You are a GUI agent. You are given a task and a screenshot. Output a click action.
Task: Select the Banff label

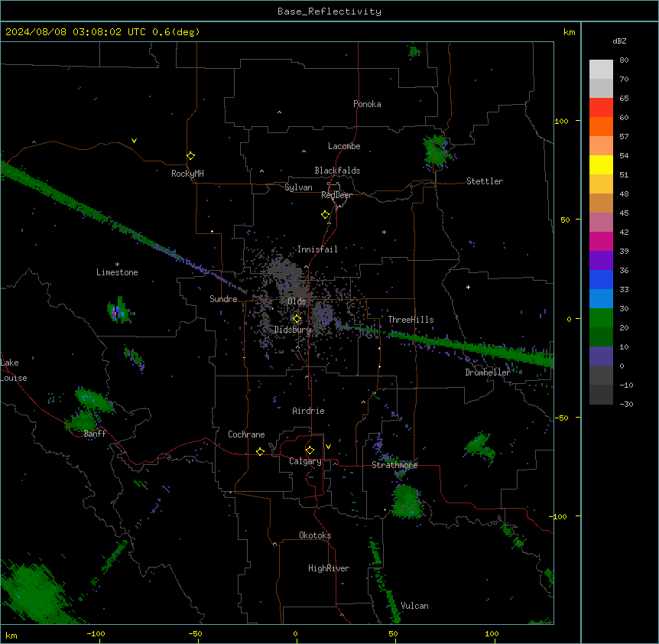click(95, 434)
